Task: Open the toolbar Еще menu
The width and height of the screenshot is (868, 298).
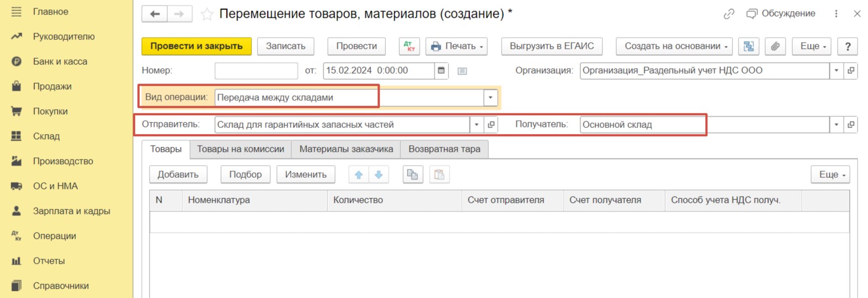Action: click(x=812, y=47)
